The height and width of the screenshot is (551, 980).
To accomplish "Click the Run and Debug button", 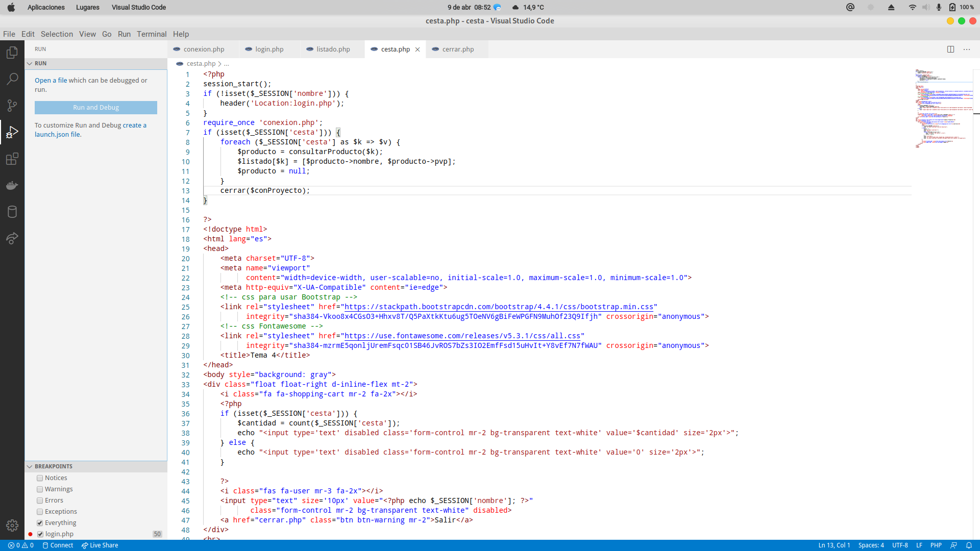I will (x=96, y=108).
